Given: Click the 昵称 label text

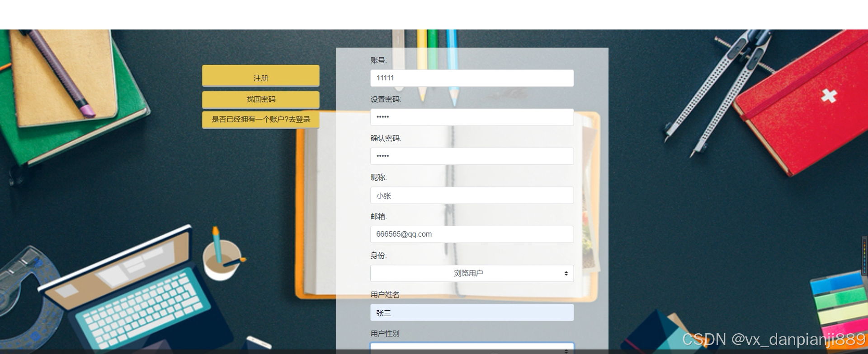Looking at the screenshot, I should (x=378, y=177).
